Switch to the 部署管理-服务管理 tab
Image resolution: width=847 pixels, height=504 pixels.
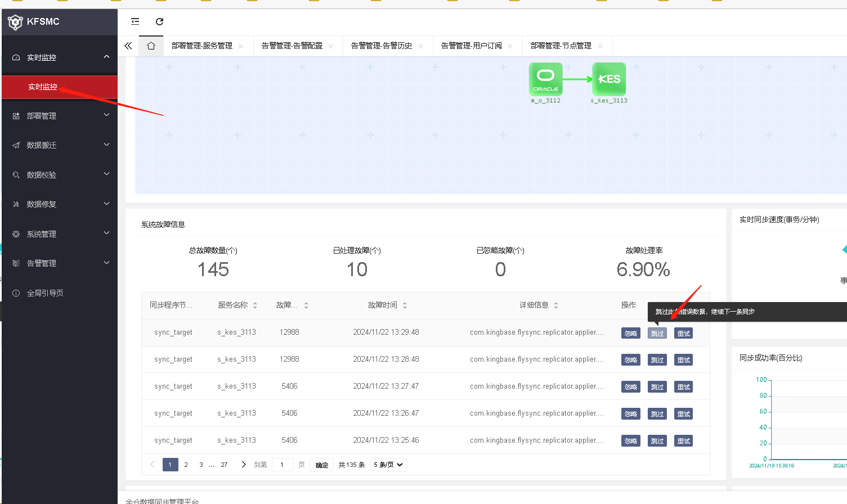pyautogui.click(x=201, y=46)
